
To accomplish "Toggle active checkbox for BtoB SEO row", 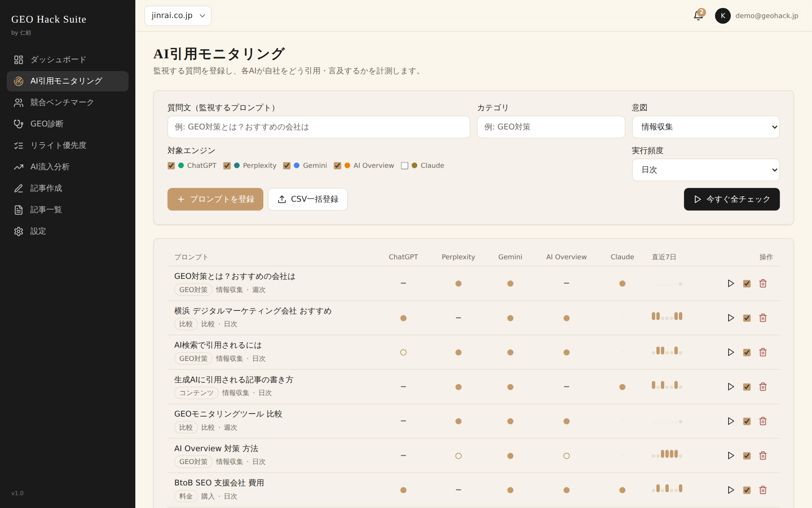I will point(747,490).
